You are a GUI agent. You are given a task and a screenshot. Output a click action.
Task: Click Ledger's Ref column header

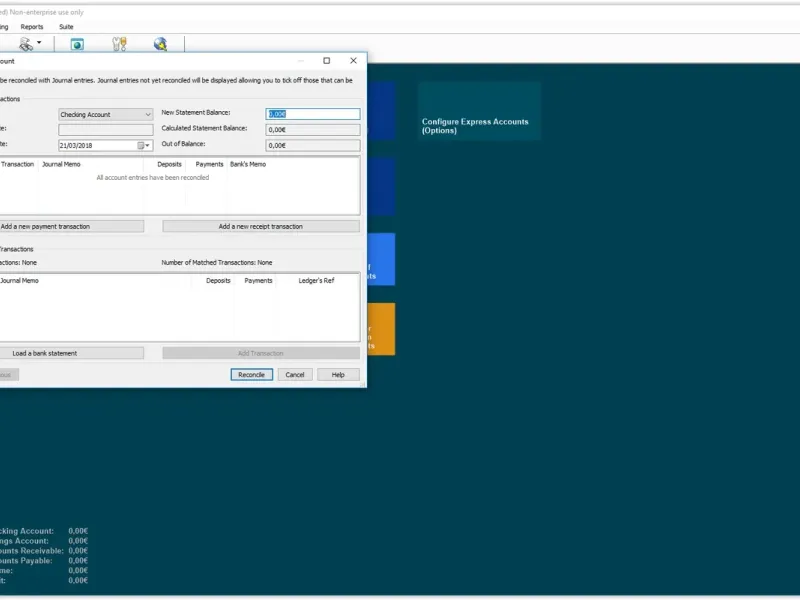[316, 281]
